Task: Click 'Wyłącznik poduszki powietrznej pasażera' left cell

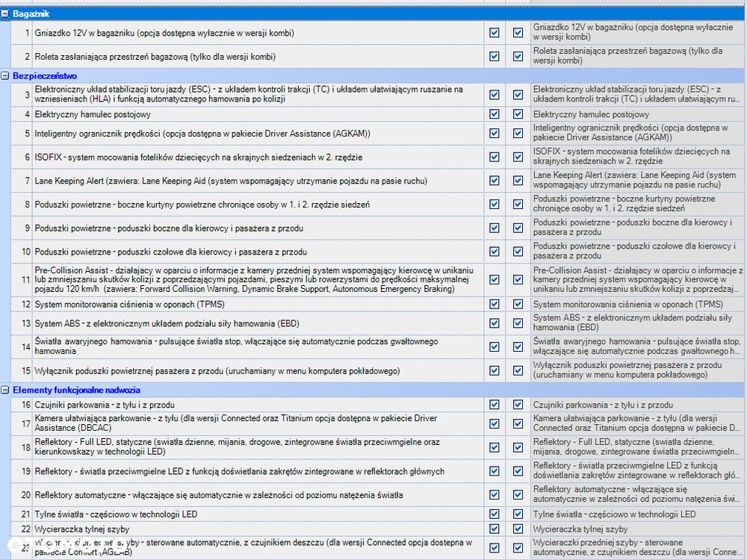Action: pos(258,370)
